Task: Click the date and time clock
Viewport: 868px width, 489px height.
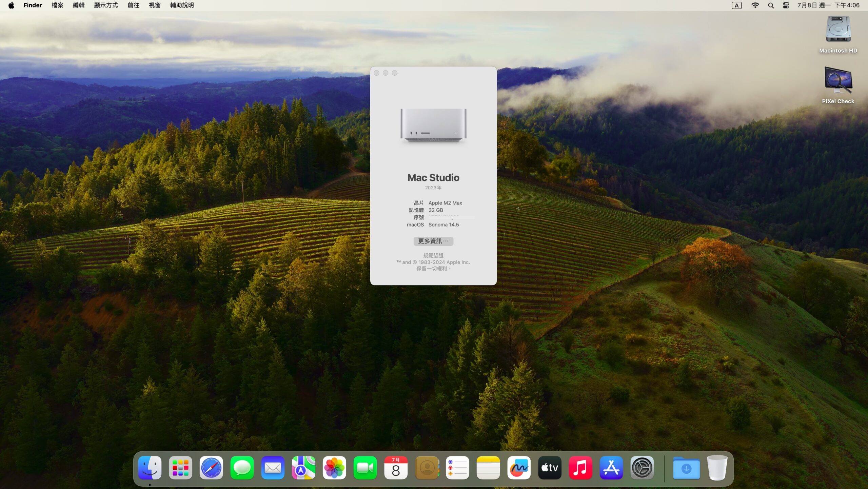Action: tap(828, 5)
